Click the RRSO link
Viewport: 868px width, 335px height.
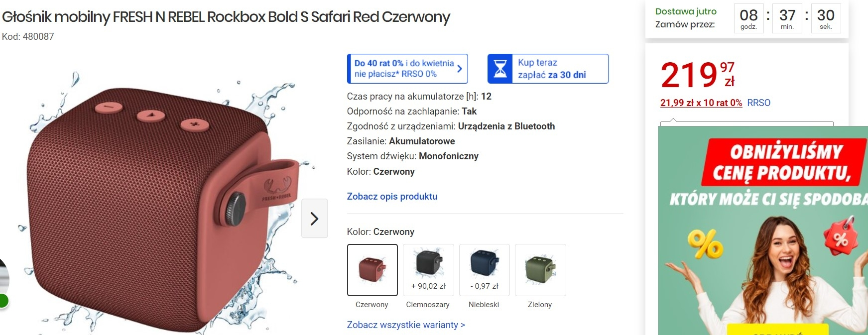[x=758, y=103]
